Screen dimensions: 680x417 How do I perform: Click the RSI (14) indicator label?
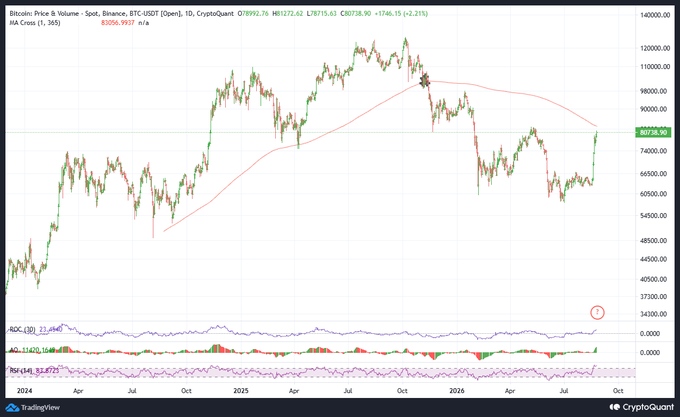coord(21,371)
